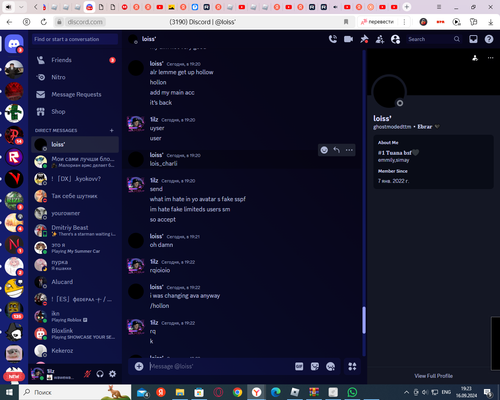Screen dimensions: 500x400
Task: Open the yourowner direct message
Action: coord(75,213)
